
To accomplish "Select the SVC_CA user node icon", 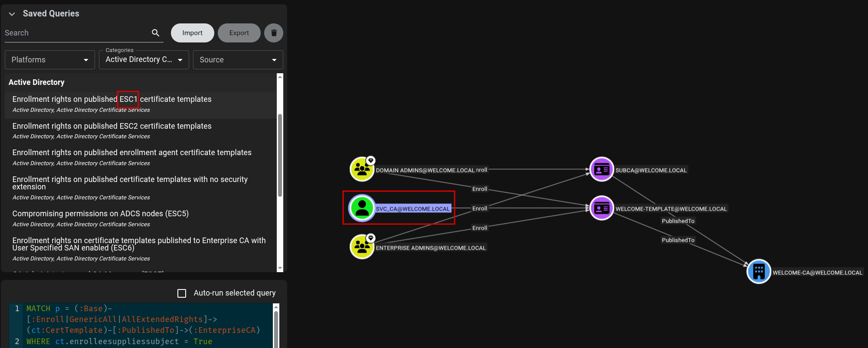I will [x=362, y=208].
